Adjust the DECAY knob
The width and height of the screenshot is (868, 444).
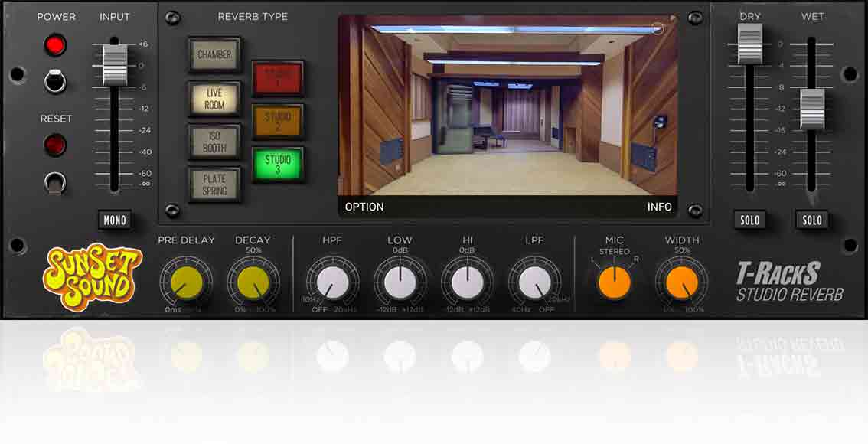click(253, 282)
